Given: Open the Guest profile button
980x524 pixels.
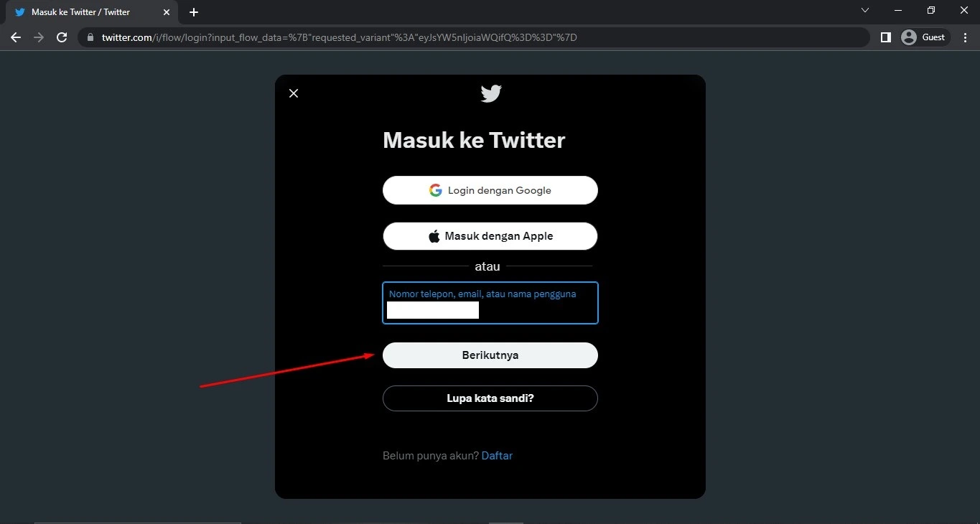Looking at the screenshot, I should (x=925, y=37).
